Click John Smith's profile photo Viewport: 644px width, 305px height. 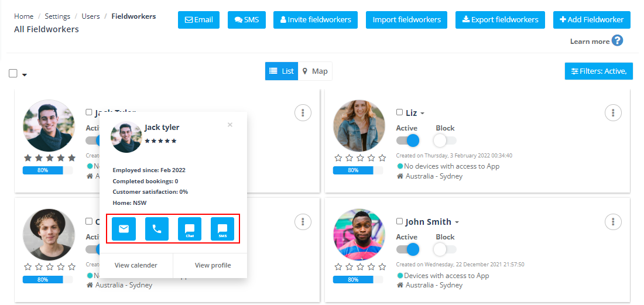(x=359, y=234)
